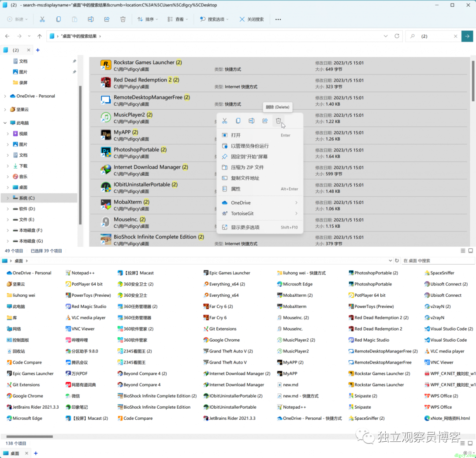Run search with the teal arrow button
This screenshot has height=458, width=476.
point(467,36)
